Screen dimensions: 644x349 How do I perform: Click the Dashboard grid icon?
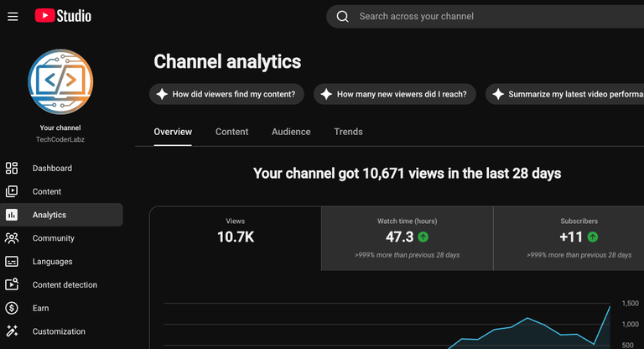[12, 168]
